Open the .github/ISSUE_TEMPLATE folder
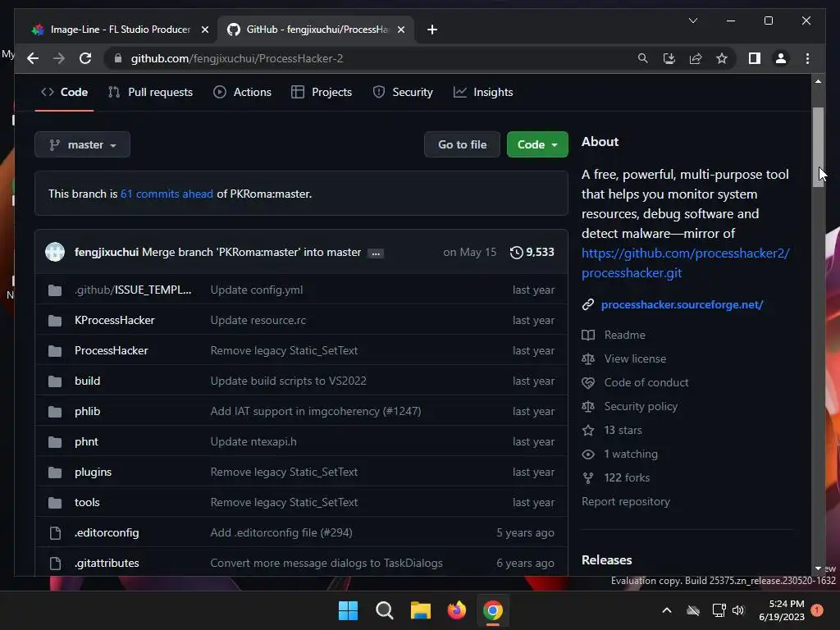 [x=133, y=290]
